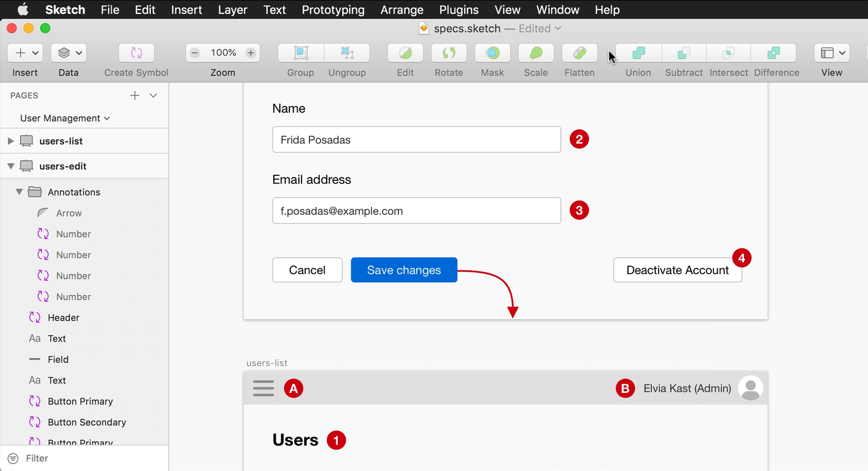Click the Group toolbar icon
Viewport: 868px width, 471px height.
[301, 53]
